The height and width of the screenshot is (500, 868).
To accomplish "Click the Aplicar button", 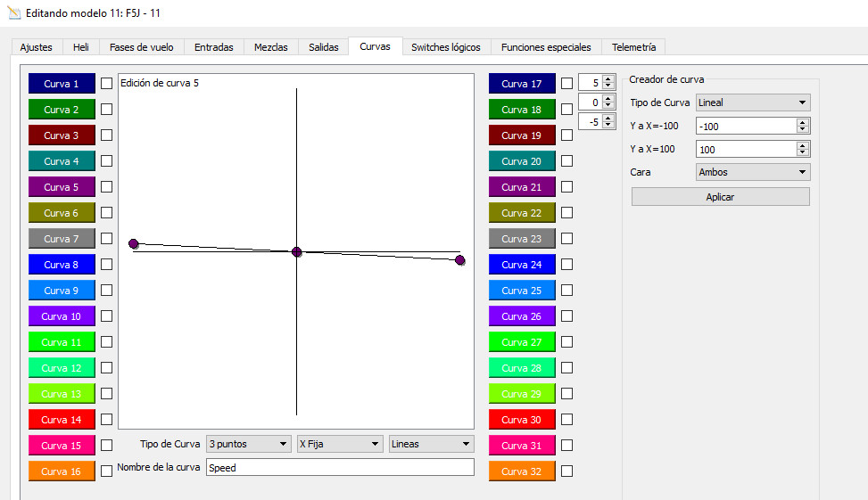I will [720, 197].
